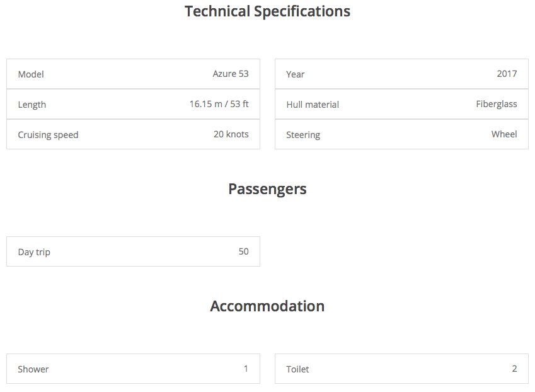Select the 20 knots value
This screenshot has width=535, height=392.
click(231, 134)
